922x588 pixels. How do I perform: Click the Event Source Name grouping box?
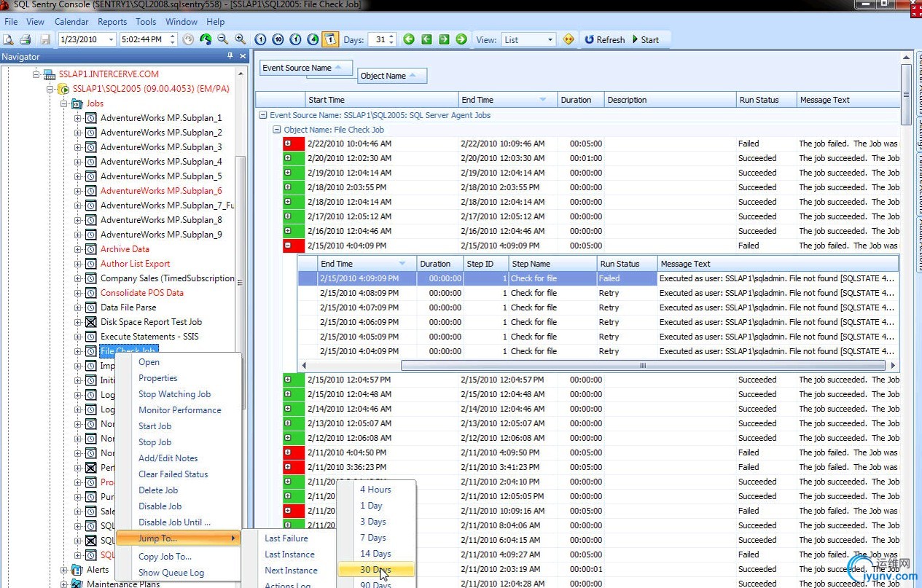point(306,68)
